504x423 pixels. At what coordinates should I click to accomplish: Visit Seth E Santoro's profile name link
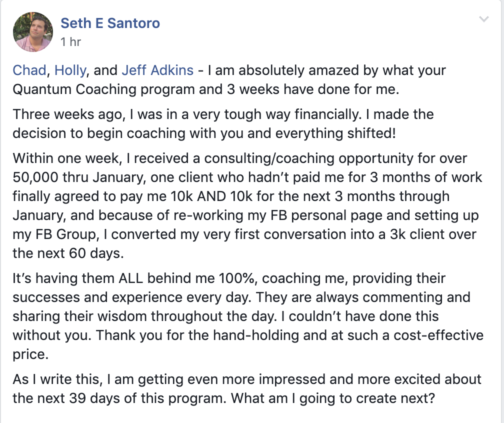(x=110, y=23)
